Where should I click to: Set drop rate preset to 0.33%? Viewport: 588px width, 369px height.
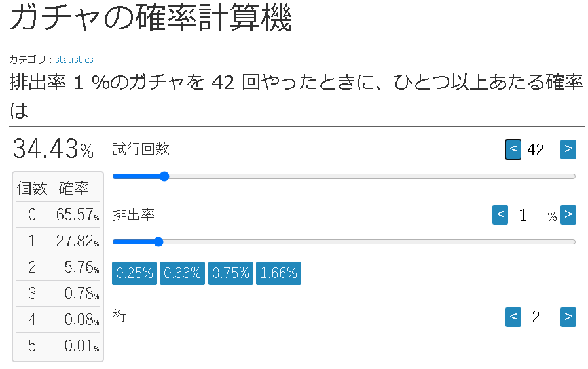click(x=183, y=273)
